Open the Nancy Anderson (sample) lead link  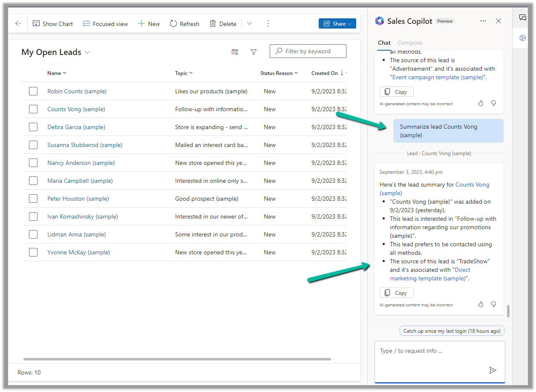point(81,163)
